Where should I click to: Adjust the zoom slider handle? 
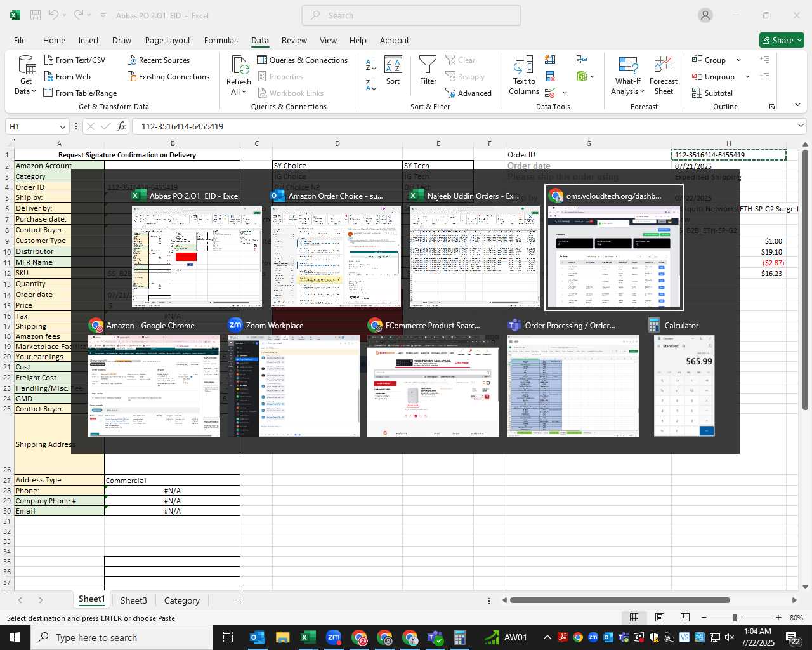pos(735,618)
